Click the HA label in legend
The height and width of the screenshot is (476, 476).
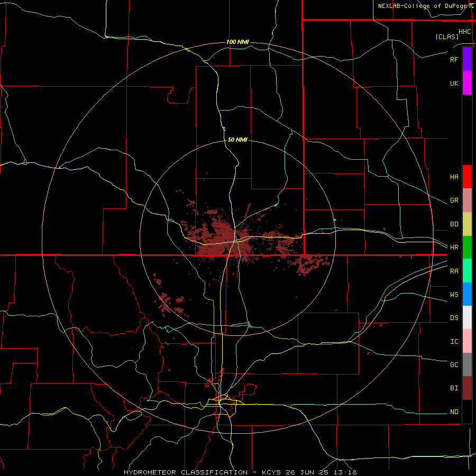(x=454, y=177)
